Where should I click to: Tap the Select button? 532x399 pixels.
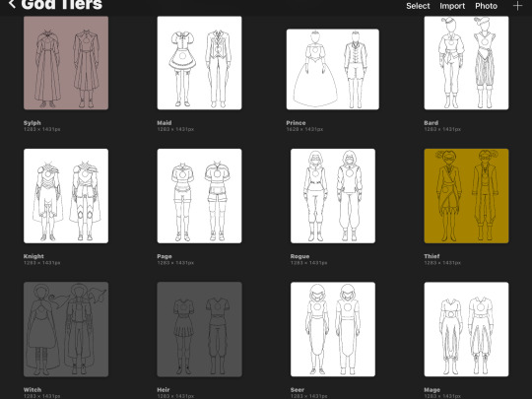418,6
